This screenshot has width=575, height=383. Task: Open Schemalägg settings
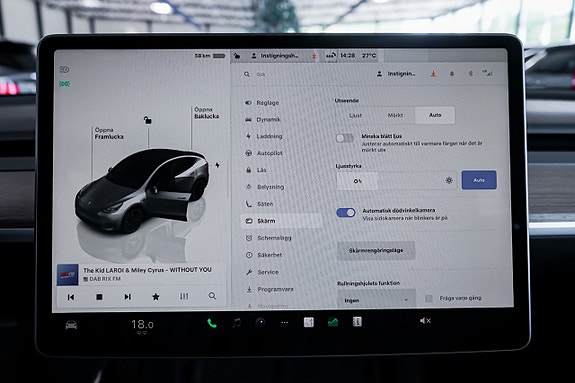[x=268, y=238]
